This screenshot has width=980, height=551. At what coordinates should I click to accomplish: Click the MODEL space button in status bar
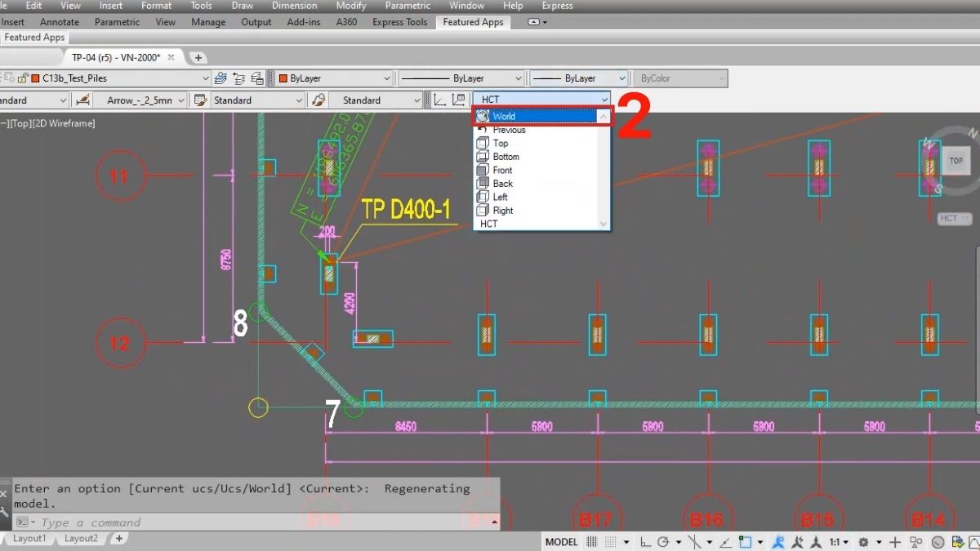(561, 542)
